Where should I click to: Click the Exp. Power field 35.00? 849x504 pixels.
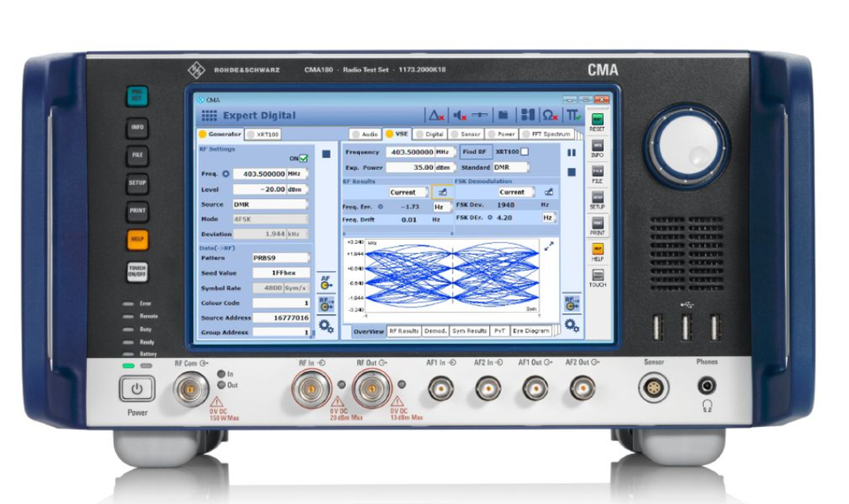410,167
